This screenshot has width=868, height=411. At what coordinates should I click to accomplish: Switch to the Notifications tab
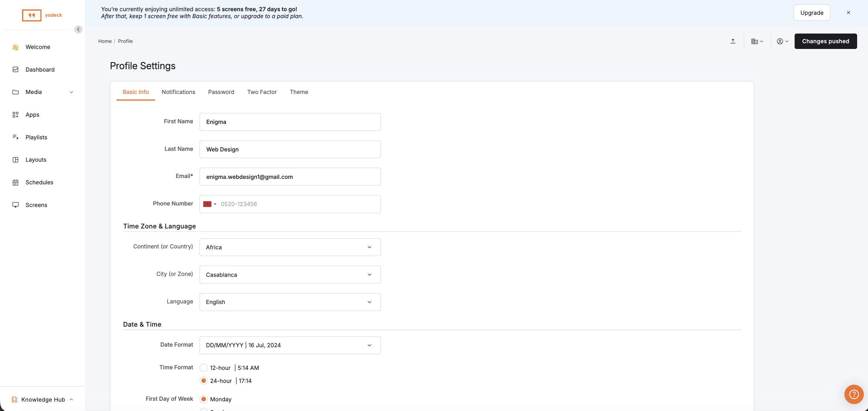178,92
